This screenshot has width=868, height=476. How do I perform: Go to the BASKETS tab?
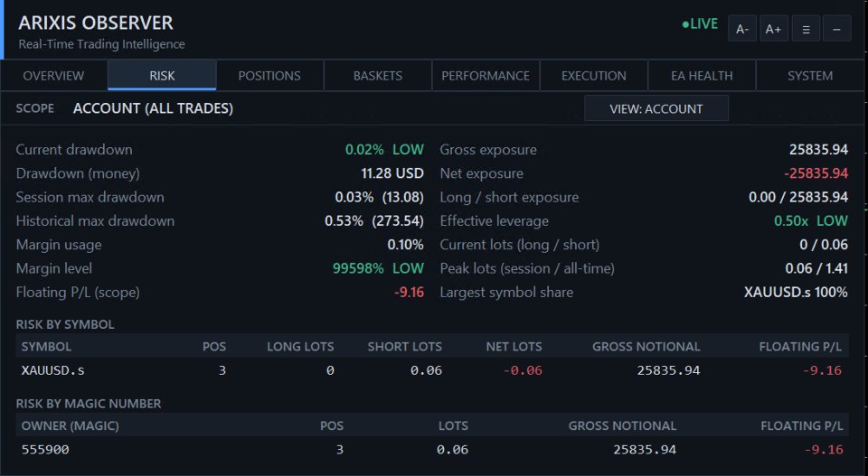point(378,76)
